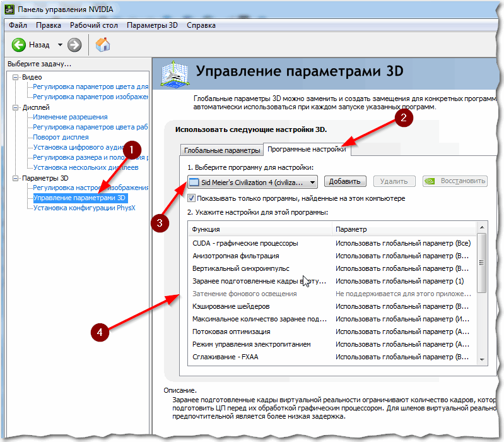Collapse the Параметры 3D tree node
Image resolution: width=504 pixels, height=442 pixels.
(x=15, y=178)
